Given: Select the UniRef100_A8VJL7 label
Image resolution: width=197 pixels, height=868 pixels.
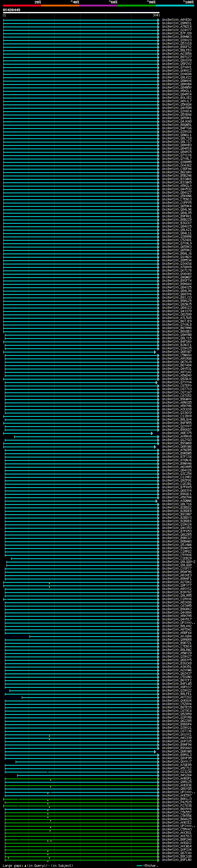Looking at the screenshot, I should [176, 101].
